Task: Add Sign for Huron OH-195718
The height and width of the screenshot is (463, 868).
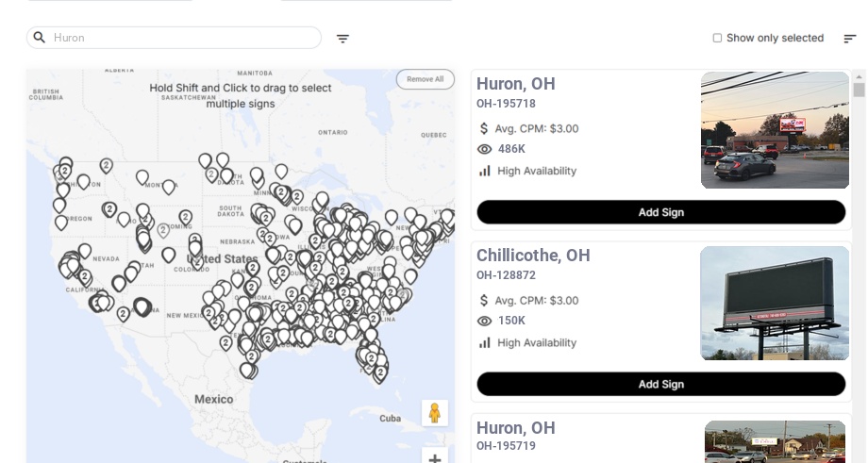Action: click(x=660, y=212)
